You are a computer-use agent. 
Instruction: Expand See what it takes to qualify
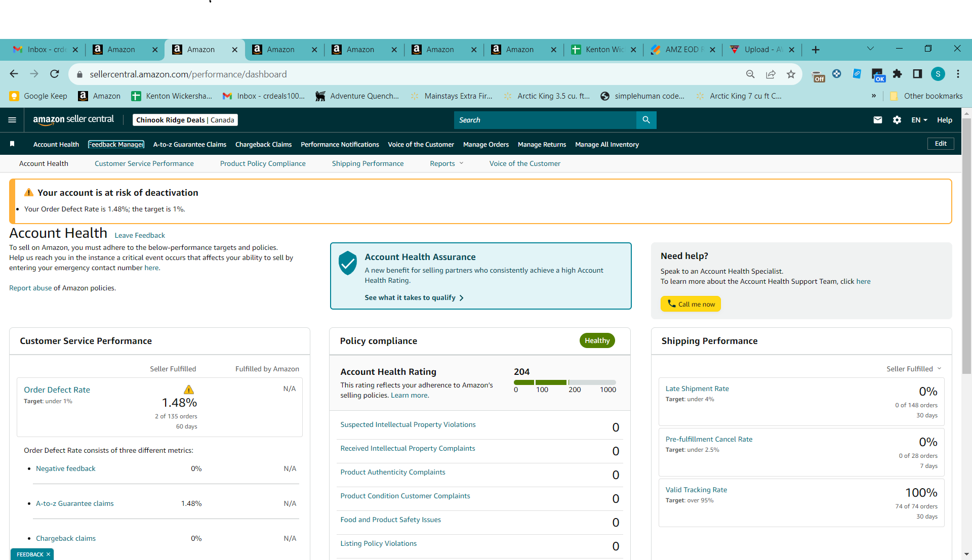click(x=414, y=297)
